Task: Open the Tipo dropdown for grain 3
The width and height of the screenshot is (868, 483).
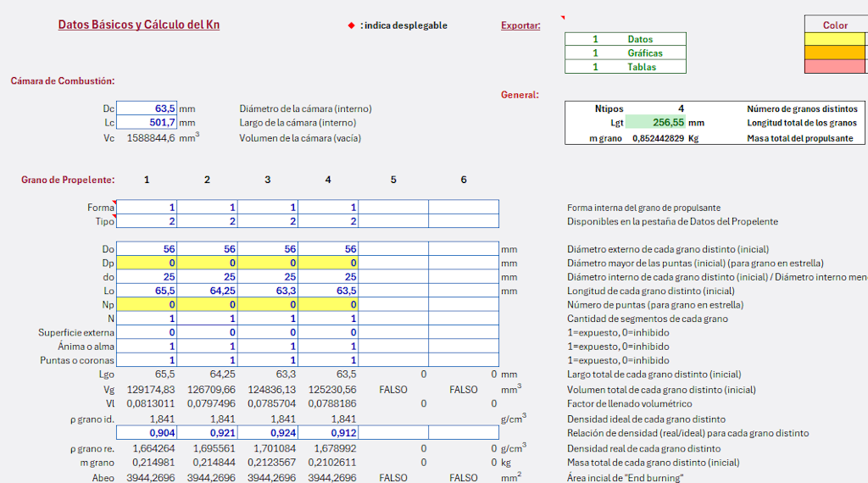Action: click(x=267, y=221)
